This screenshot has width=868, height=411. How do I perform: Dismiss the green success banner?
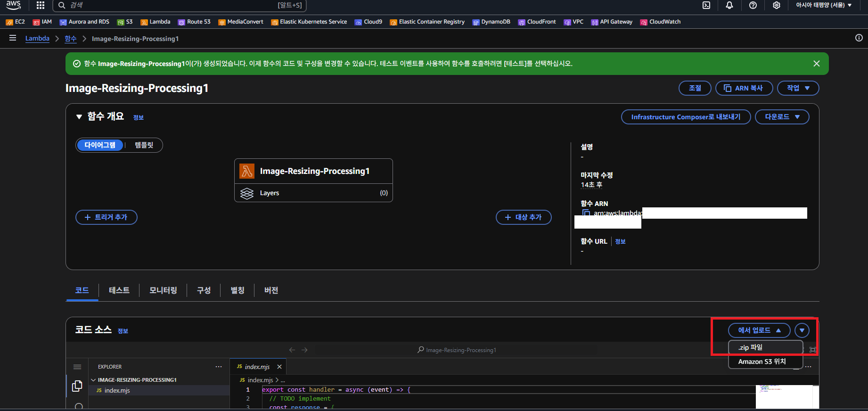pos(817,64)
